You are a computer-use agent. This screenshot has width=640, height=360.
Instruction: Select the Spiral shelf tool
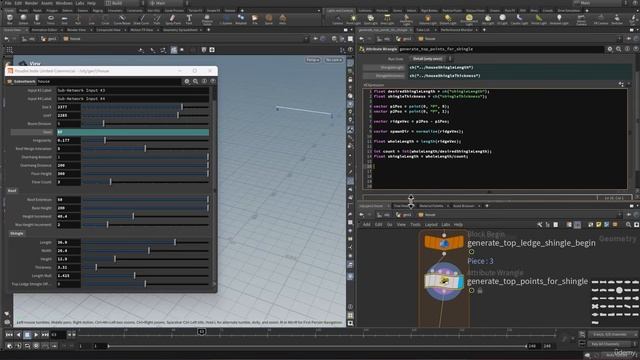pos(269,19)
